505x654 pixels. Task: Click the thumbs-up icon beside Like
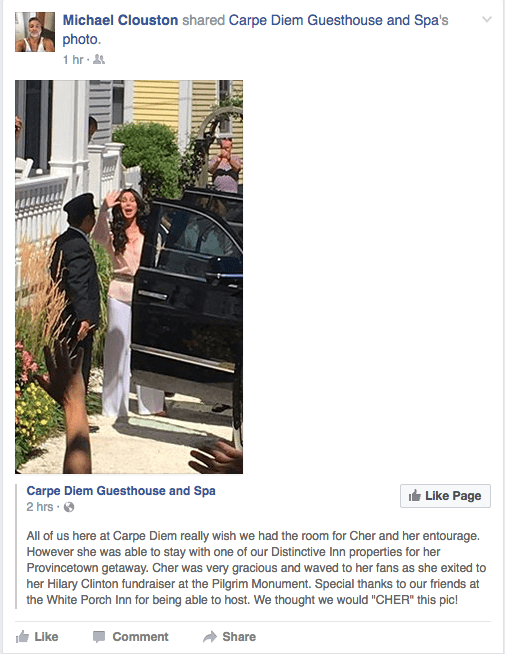[23, 637]
